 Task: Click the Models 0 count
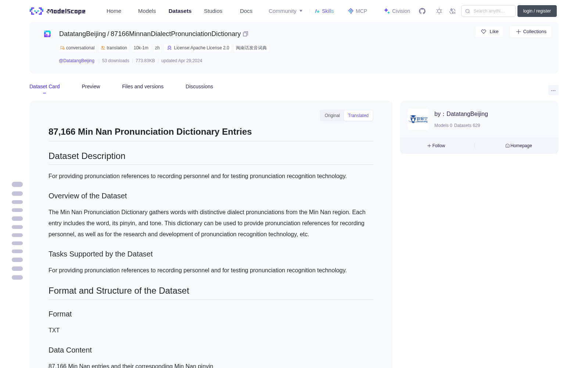click(443, 125)
